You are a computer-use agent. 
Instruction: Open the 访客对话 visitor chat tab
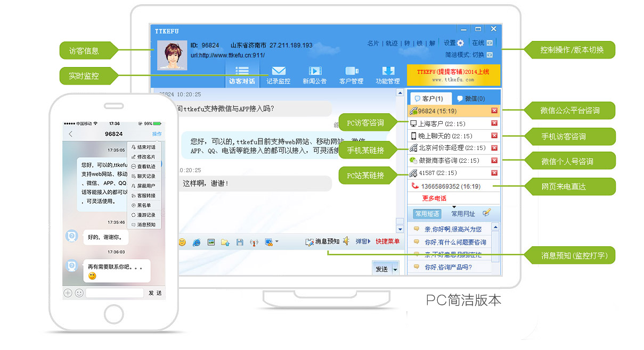(x=242, y=76)
